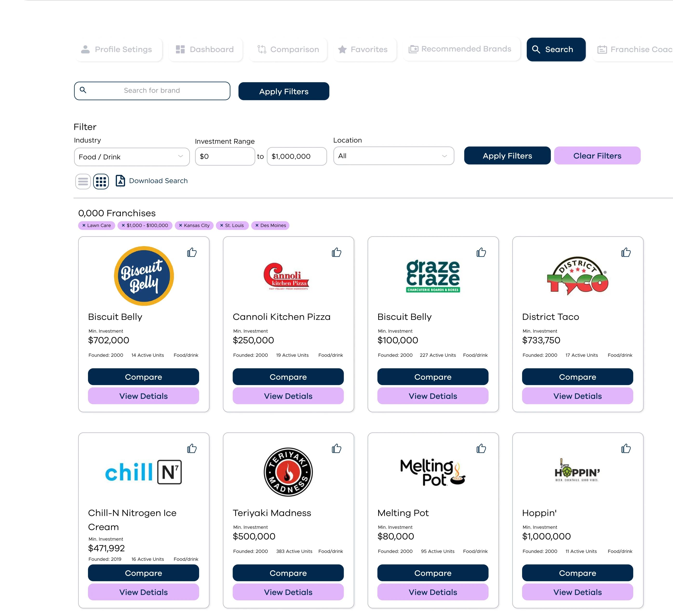Click the Download Search PDF icon

(x=120, y=181)
